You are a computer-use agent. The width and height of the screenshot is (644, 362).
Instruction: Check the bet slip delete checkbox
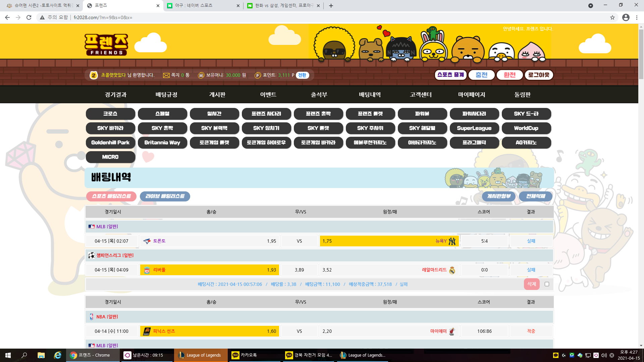tap(547, 284)
